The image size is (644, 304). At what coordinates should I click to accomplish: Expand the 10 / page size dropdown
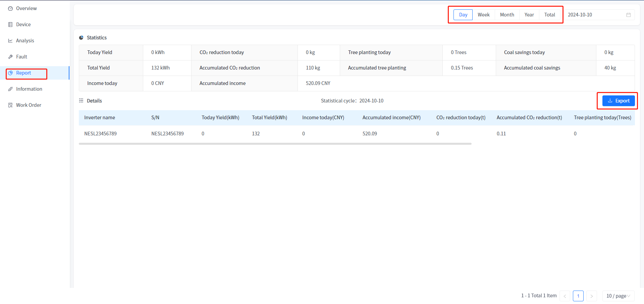(618, 296)
